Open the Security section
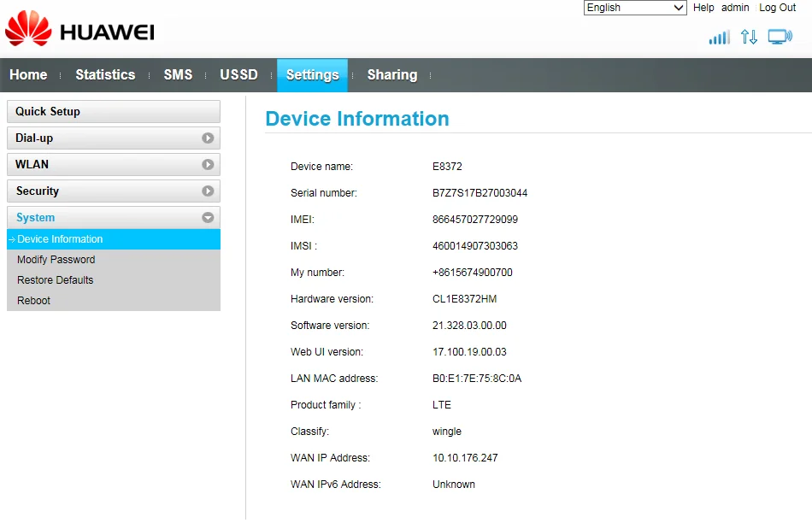 114,191
